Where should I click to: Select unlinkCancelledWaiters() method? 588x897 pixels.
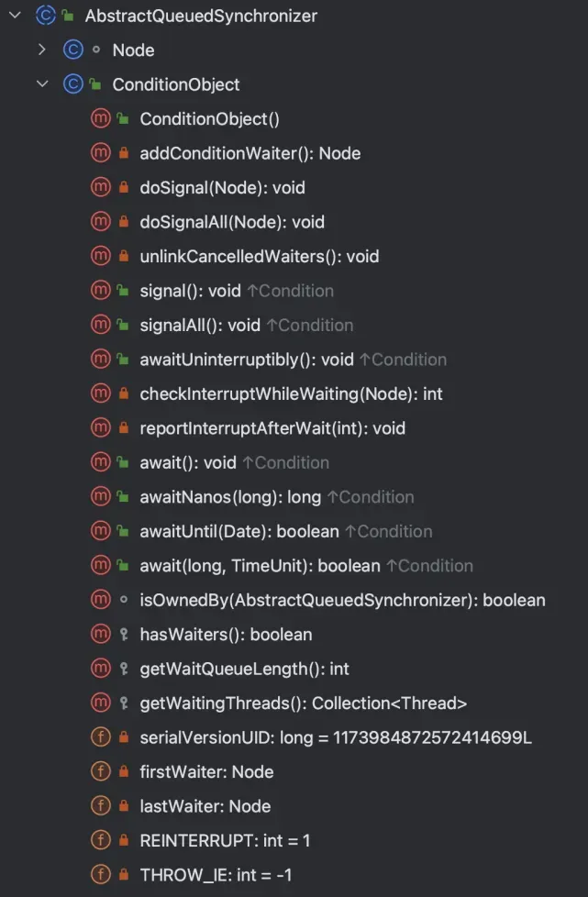(x=259, y=256)
